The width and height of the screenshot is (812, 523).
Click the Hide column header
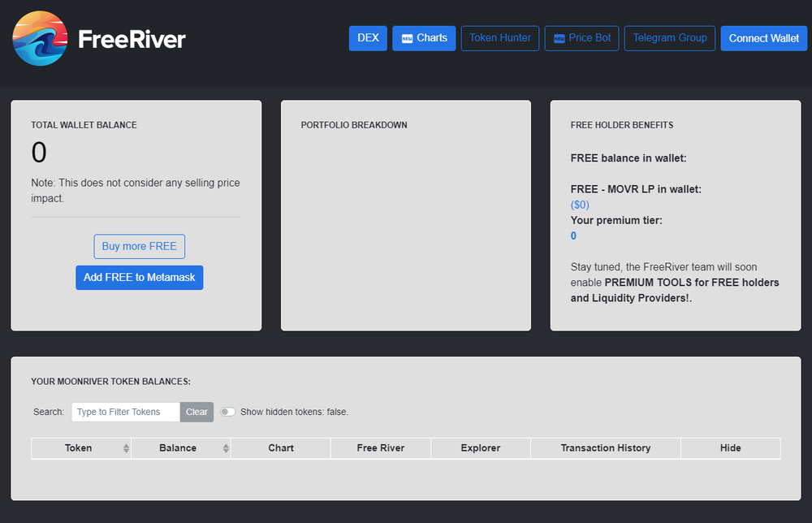[x=731, y=448]
